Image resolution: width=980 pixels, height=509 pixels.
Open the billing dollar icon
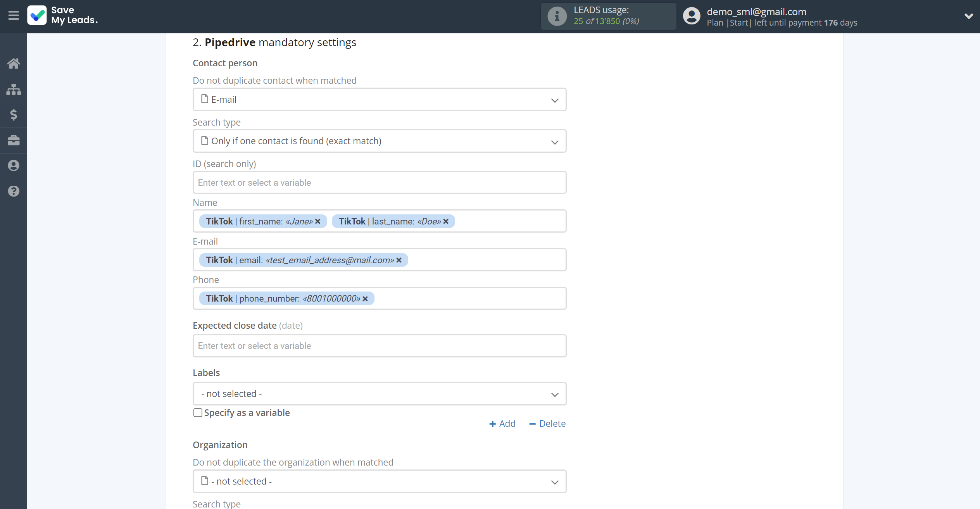14,115
